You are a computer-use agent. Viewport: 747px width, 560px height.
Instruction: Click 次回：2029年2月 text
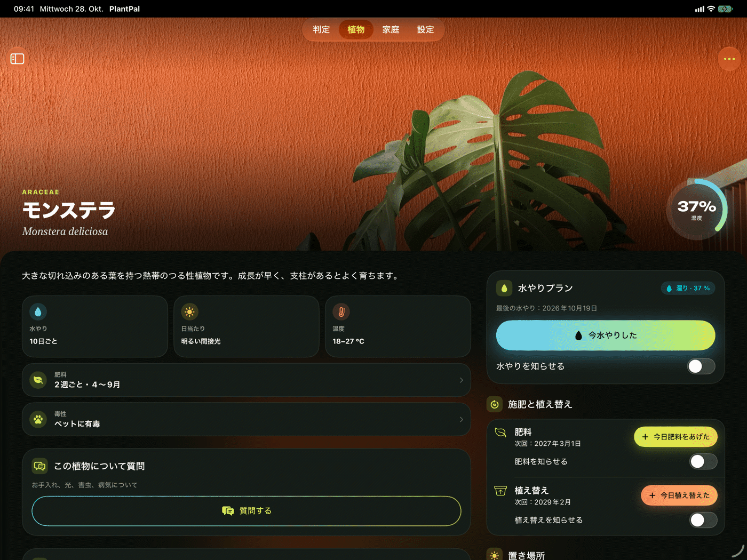(x=543, y=502)
